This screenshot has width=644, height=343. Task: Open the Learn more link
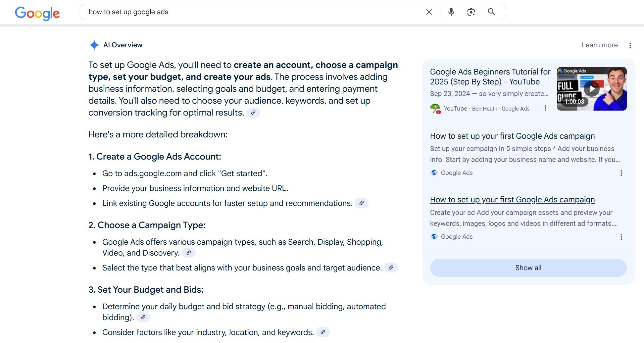599,45
